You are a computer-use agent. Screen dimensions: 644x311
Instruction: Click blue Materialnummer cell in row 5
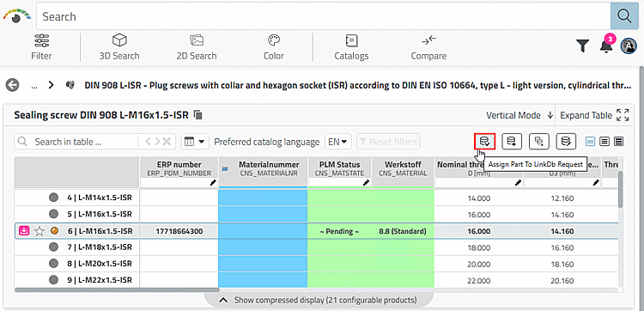pyautogui.click(x=263, y=215)
